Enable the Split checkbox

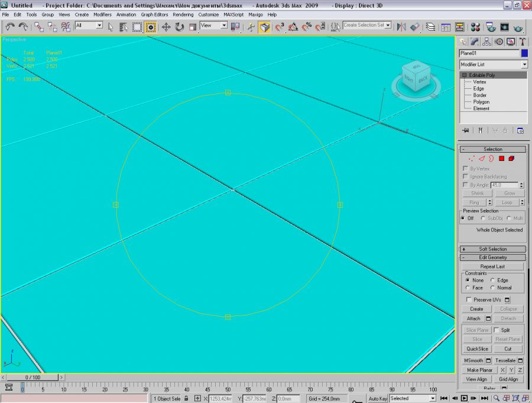497,330
